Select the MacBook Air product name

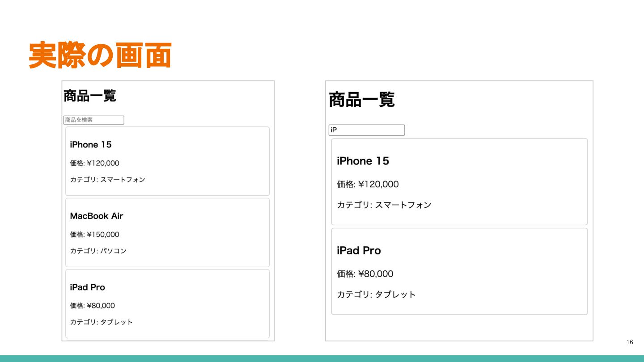pyautogui.click(x=97, y=216)
